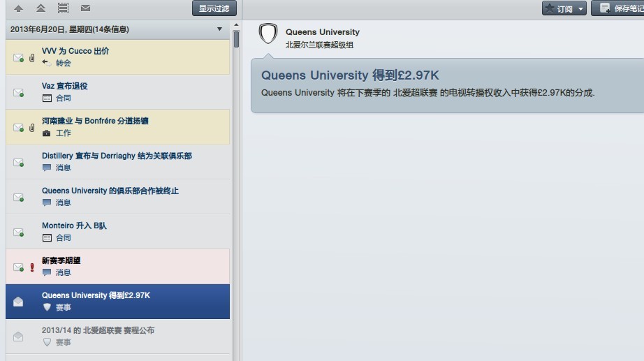Screen dimensions: 644x361
Task: Open the 订阅 subscribe dropdown
Action: pyautogui.click(x=564, y=8)
